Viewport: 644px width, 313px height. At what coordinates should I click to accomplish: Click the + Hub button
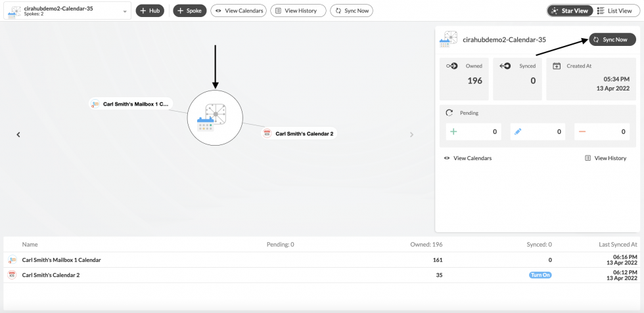(150, 10)
